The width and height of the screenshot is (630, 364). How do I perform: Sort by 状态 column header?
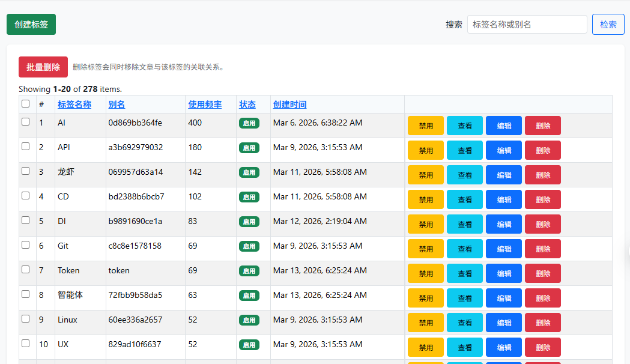tap(247, 105)
